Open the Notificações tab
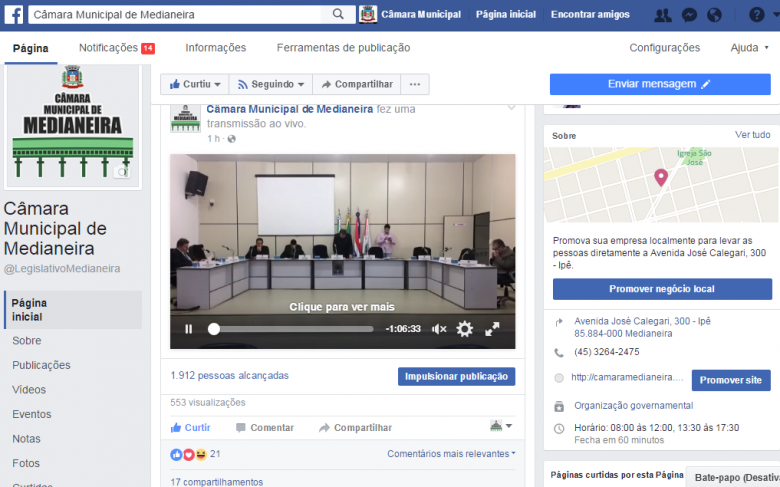Image resolution: width=780 pixels, height=487 pixels. tap(116, 48)
